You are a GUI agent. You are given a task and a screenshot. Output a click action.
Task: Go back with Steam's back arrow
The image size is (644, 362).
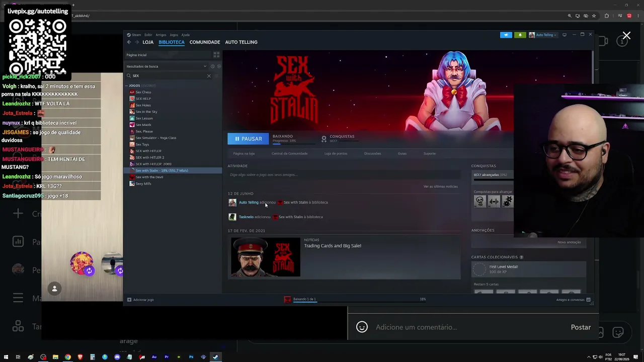[x=129, y=42]
